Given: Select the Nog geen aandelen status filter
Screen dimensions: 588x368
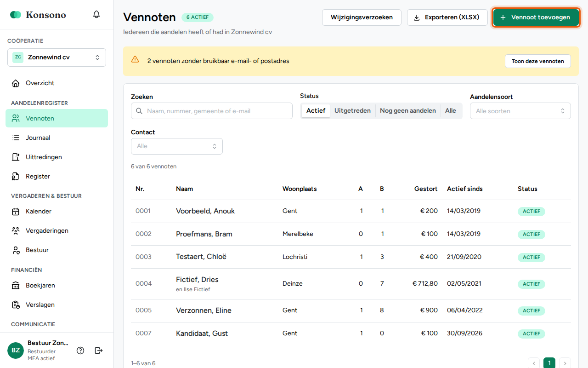Looking at the screenshot, I should (x=408, y=111).
